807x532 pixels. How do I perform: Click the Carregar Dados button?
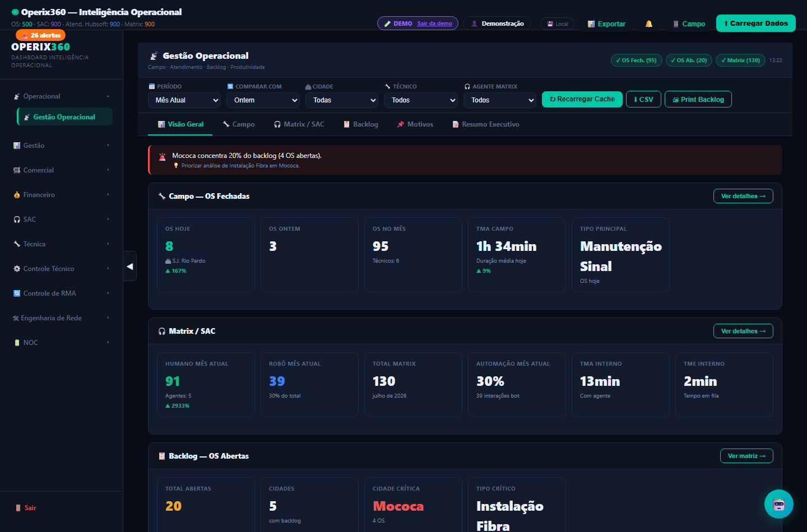click(x=756, y=24)
